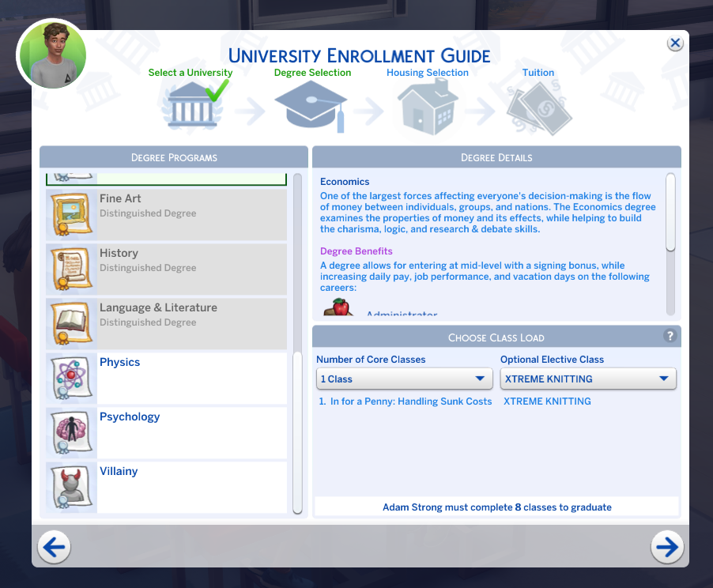Click the Fine Art degree picture icon

(x=71, y=215)
